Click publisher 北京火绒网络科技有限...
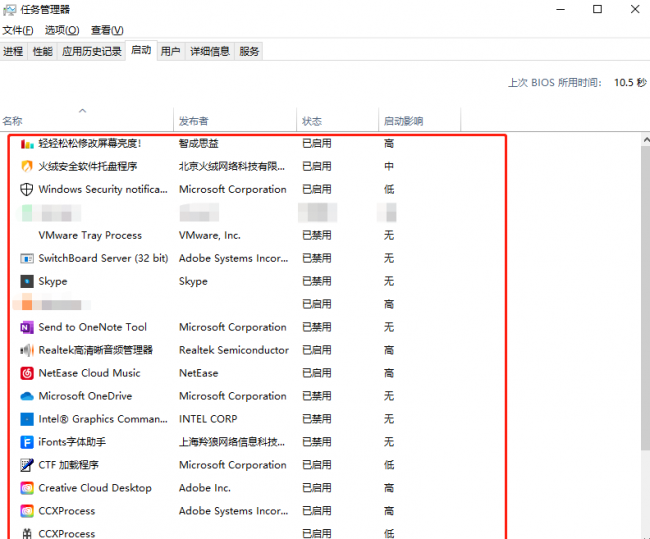Screen dimensions: 650x539 (232, 167)
